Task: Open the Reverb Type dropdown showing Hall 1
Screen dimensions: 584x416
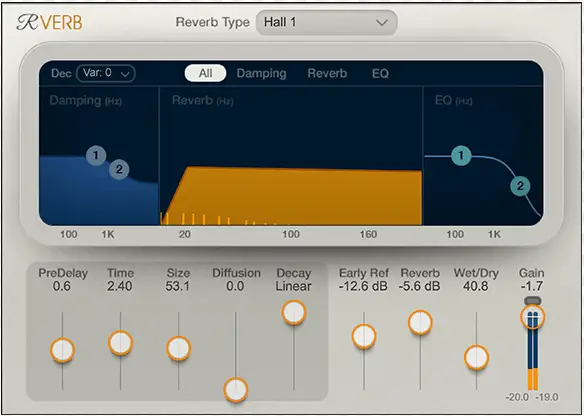Action: [326, 22]
